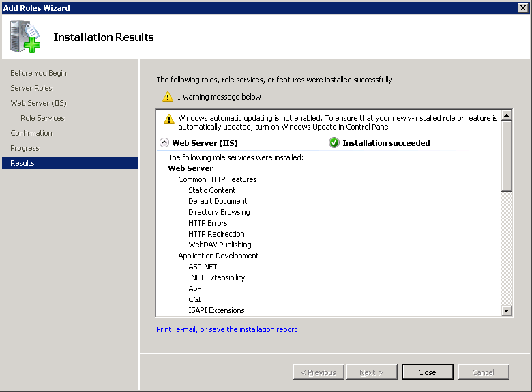Click 'Common HTTP Features' heading in results
Image resolution: width=532 pixels, height=392 pixels.
point(218,179)
